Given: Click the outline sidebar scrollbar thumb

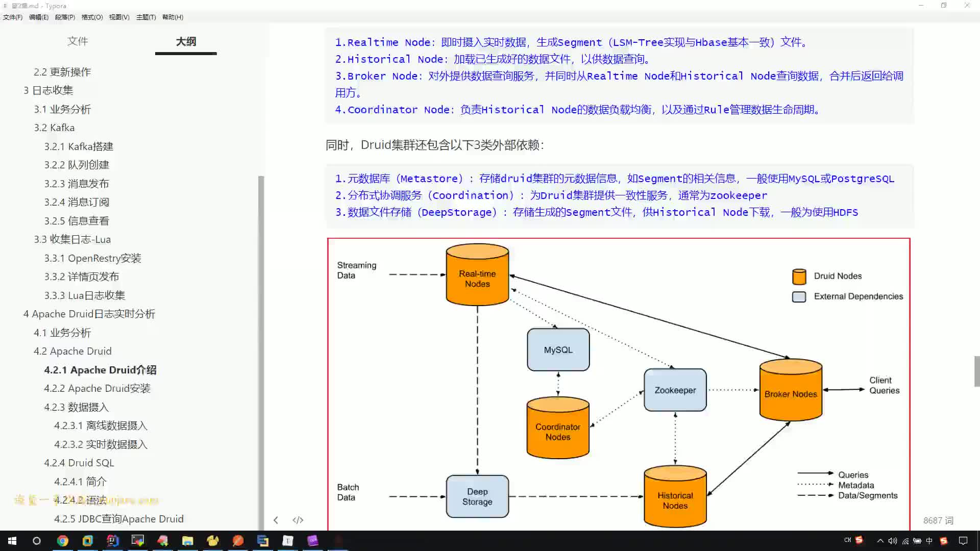Looking at the screenshot, I should (x=261, y=352).
